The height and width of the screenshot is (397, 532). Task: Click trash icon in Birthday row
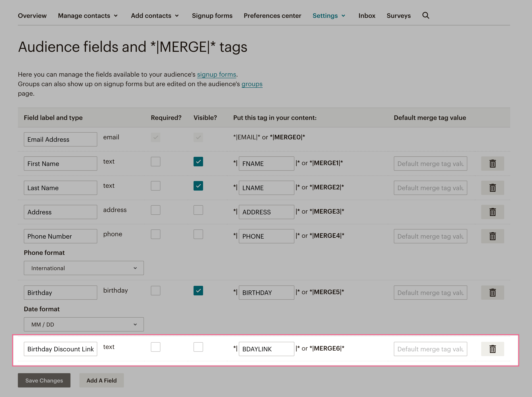coord(492,292)
